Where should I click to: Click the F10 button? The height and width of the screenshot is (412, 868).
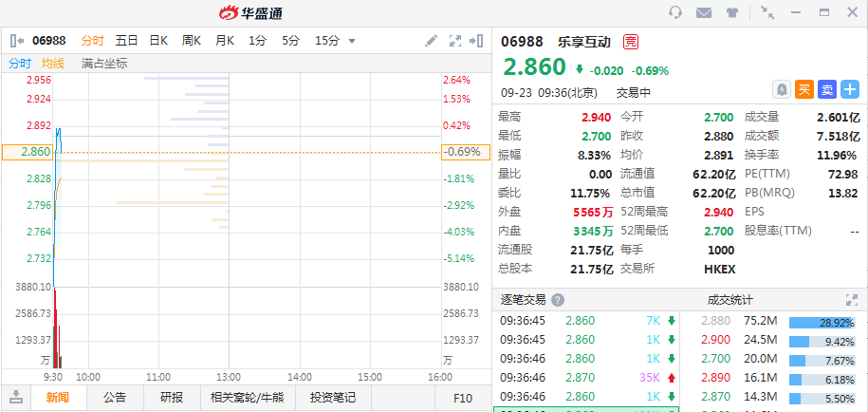pyautogui.click(x=463, y=398)
